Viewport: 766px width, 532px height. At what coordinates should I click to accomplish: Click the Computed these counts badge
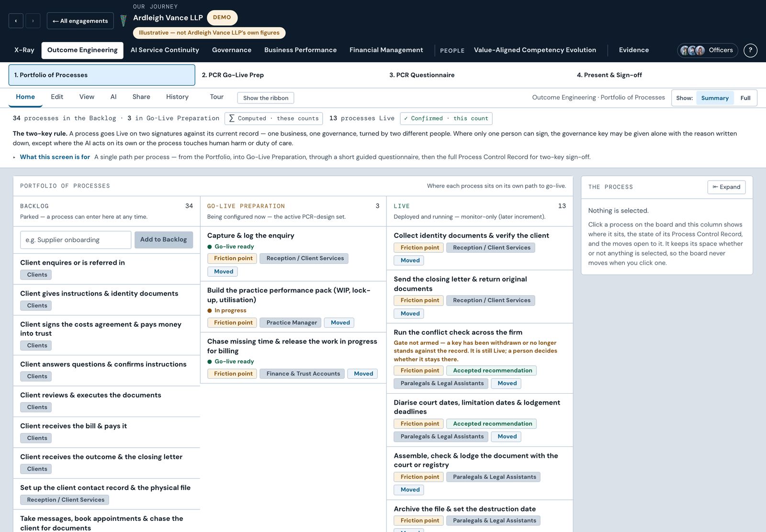273,118
